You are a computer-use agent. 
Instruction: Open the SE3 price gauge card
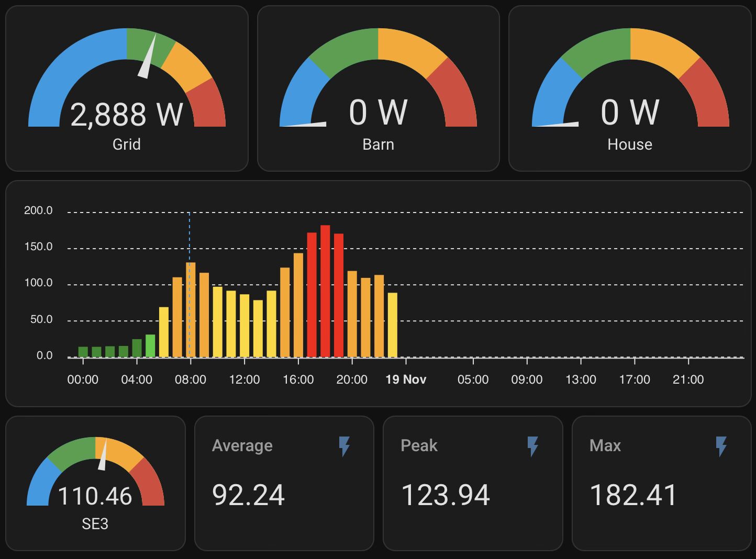(95, 483)
